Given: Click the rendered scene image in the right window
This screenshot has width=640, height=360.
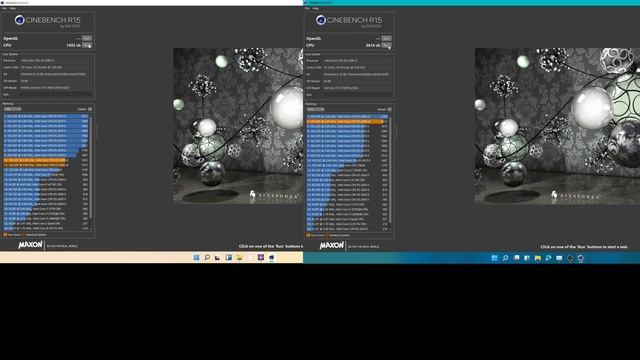Looking at the screenshot, I should 557,126.
